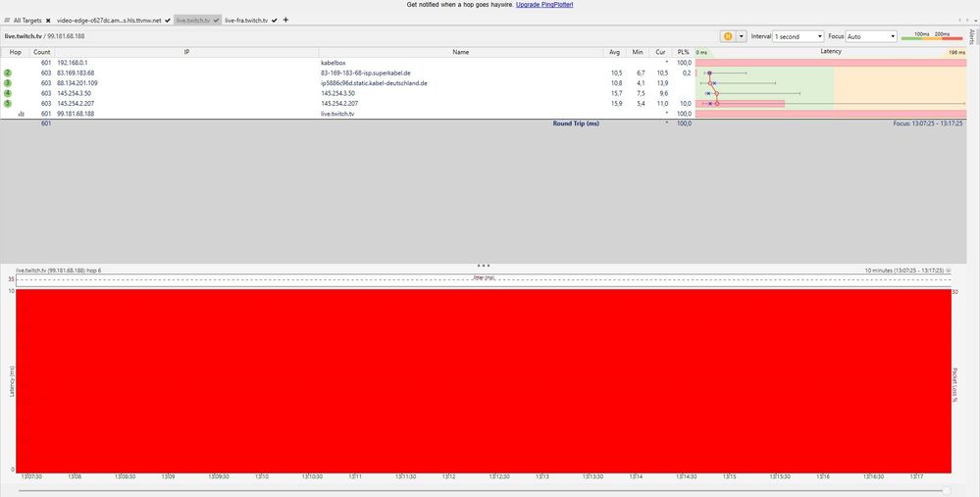
Task: Select the live.twitch.tv tab
Action: click(x=192, y=20)
